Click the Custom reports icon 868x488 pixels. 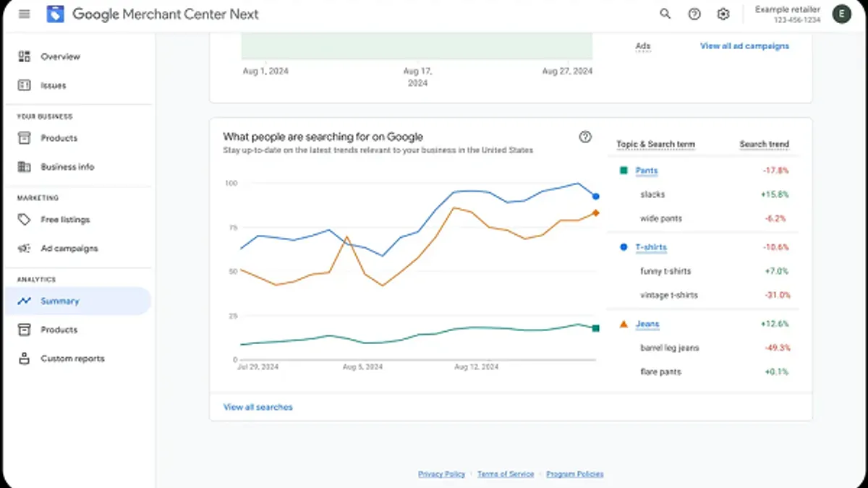[25, 359]
